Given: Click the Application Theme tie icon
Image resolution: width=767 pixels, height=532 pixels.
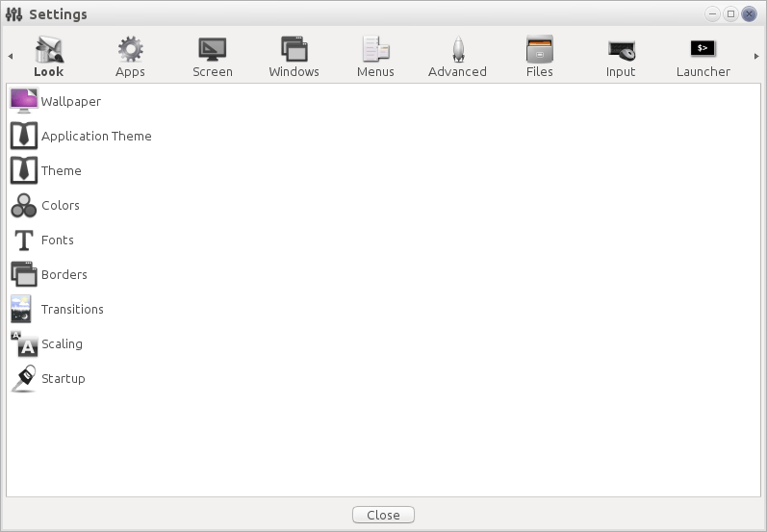Looking at the screenshot, I should (23, 136).
